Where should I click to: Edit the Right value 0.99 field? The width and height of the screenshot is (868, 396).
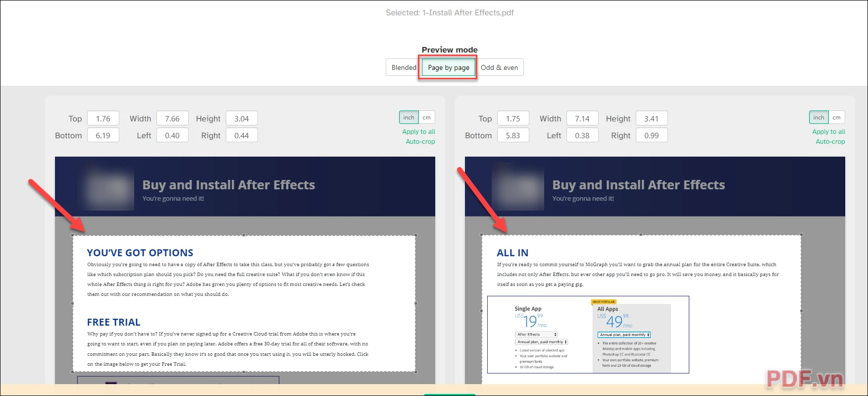pyautogui.click(x=652, y=135)
